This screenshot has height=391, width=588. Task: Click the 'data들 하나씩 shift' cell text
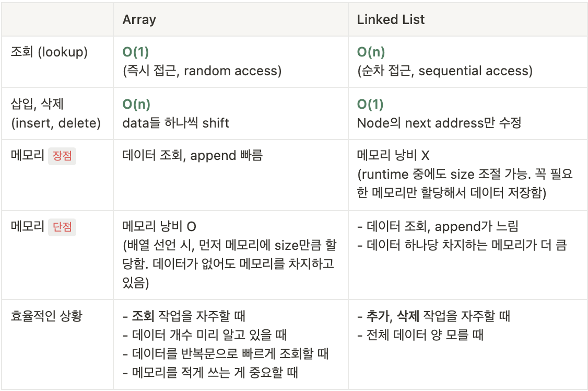coord(175,123)
